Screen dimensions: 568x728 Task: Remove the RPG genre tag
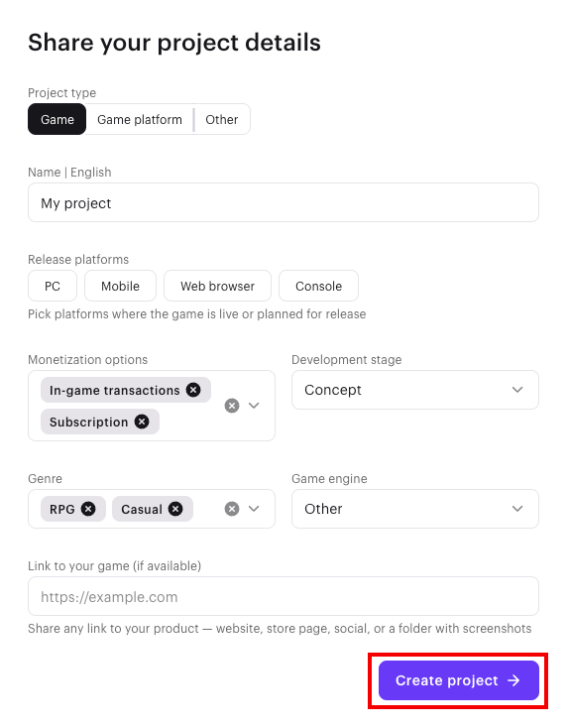tap(88, 509)
